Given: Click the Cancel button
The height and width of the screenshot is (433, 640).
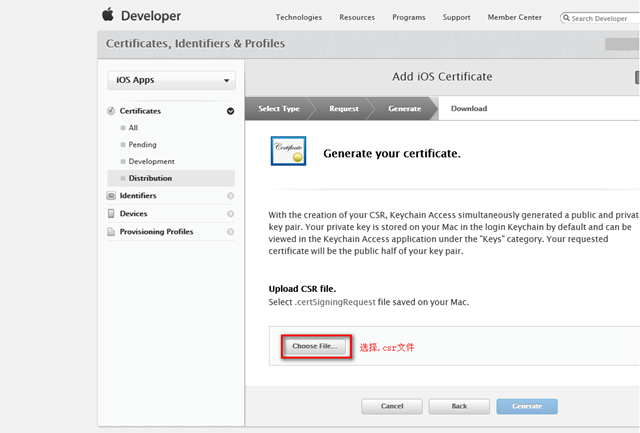Looking at the screenshot, I should [x=391, y=406].
